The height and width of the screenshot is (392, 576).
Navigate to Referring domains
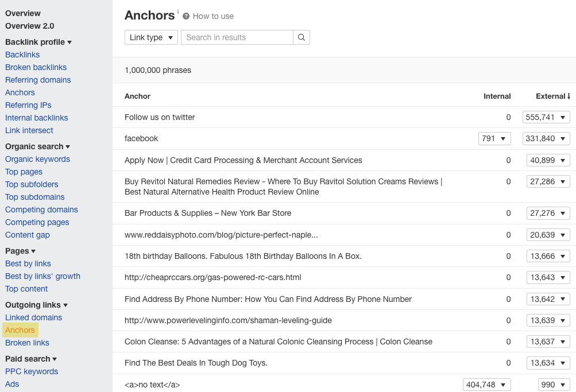[38, 80]
